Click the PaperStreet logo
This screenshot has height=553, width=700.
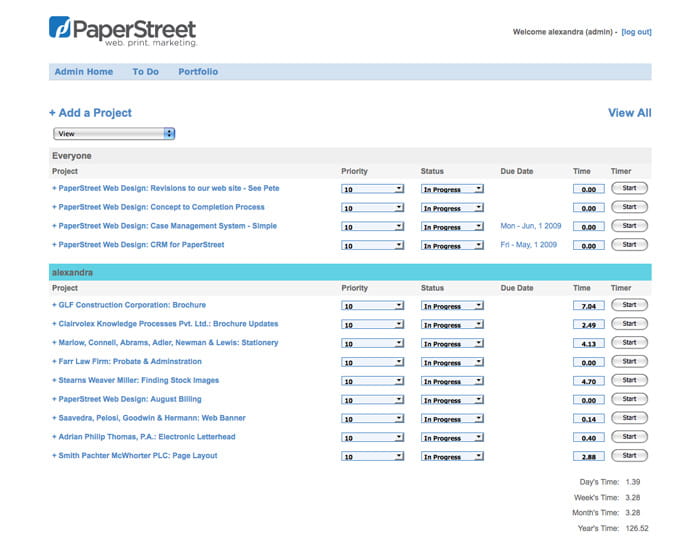123,32
